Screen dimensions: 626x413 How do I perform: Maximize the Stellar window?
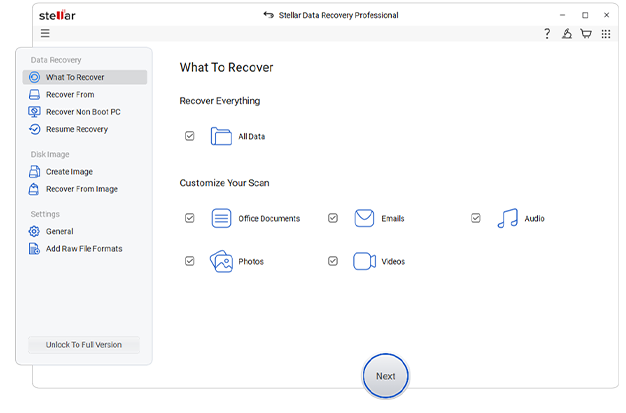[x=585, y=15]
